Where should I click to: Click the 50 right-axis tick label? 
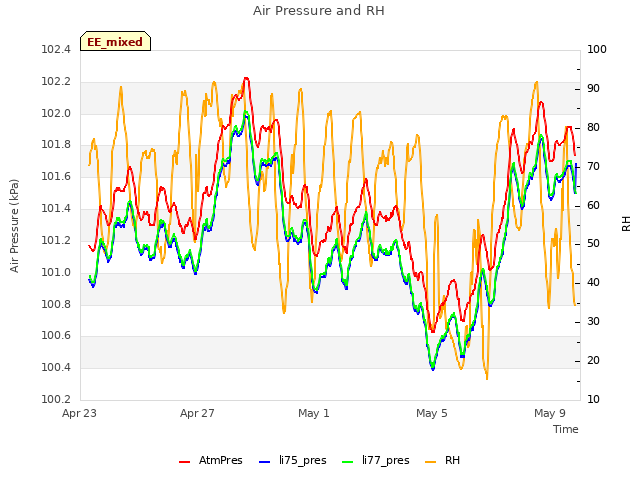tap(593, 244)
